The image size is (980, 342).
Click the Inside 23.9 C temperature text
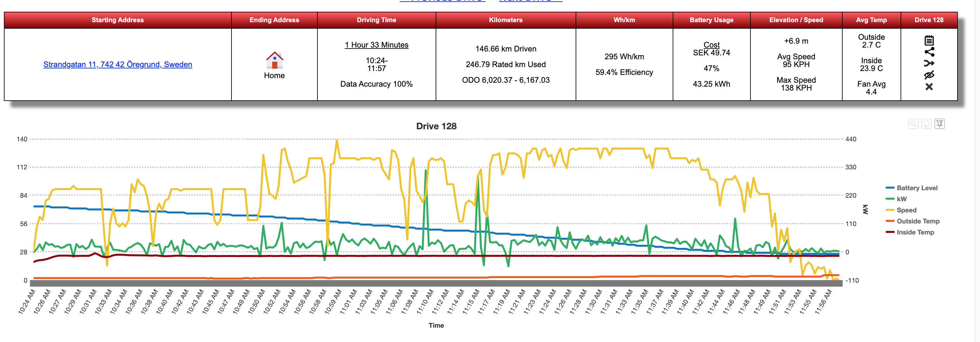(871, 64)
